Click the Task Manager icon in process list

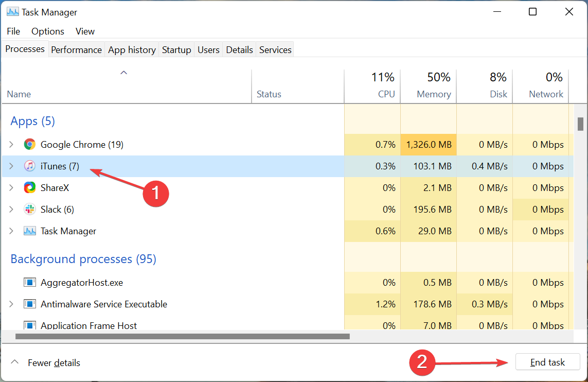point(29,231)
